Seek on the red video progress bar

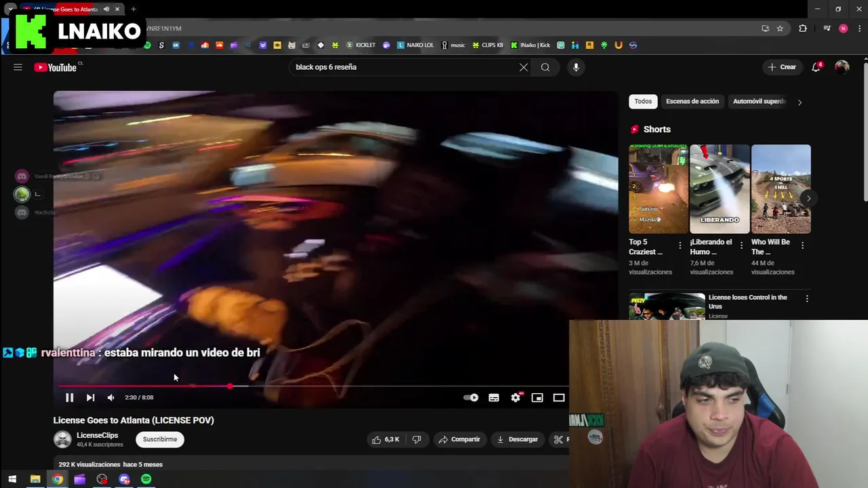click(x=144, y=386)
